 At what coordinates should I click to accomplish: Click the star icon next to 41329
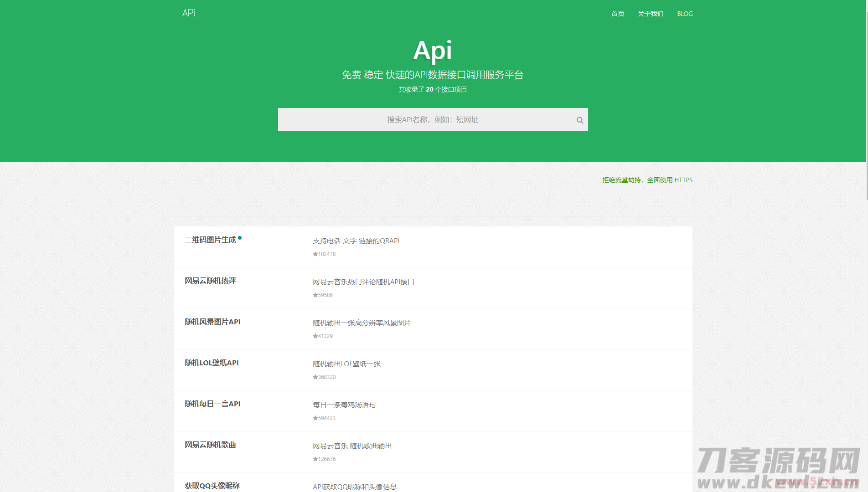(315, 336)
